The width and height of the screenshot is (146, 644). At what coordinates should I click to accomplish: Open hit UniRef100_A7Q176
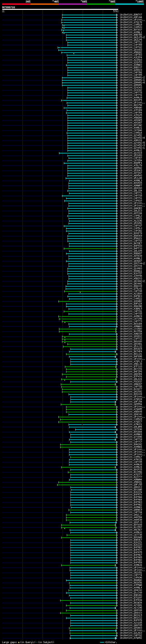click(x=131, y=22)
